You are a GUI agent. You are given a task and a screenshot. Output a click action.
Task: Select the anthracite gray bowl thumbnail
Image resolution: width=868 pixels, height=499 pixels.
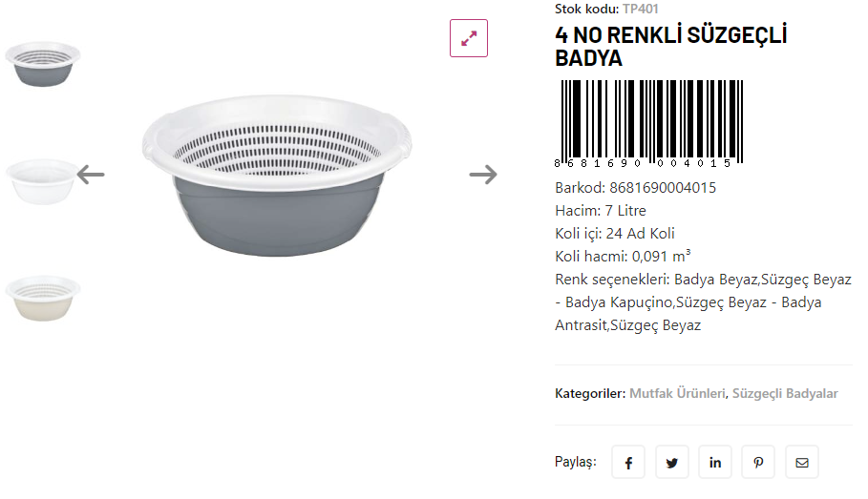[x=43, y=64]
